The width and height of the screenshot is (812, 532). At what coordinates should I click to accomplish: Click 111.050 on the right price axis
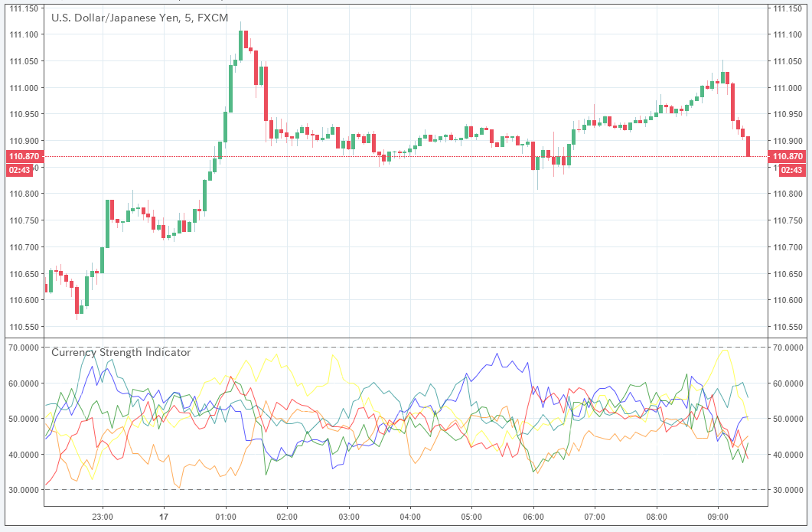click(x=788, y=61)
